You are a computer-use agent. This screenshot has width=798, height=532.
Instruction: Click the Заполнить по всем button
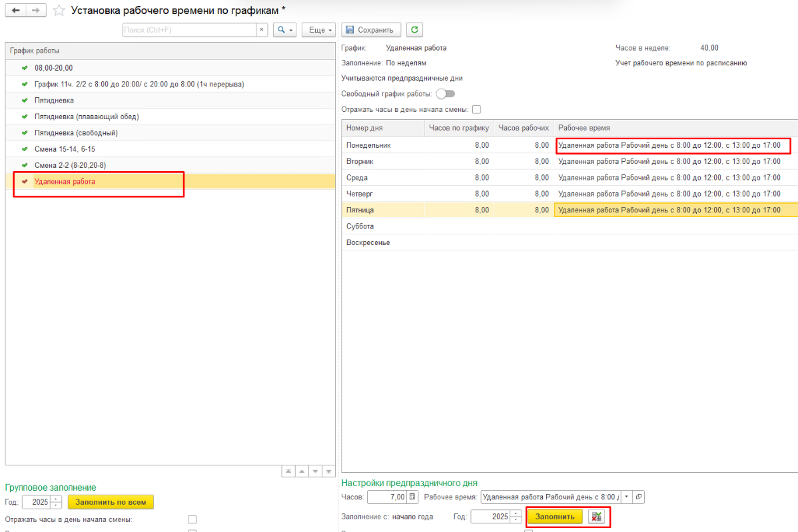111,502
